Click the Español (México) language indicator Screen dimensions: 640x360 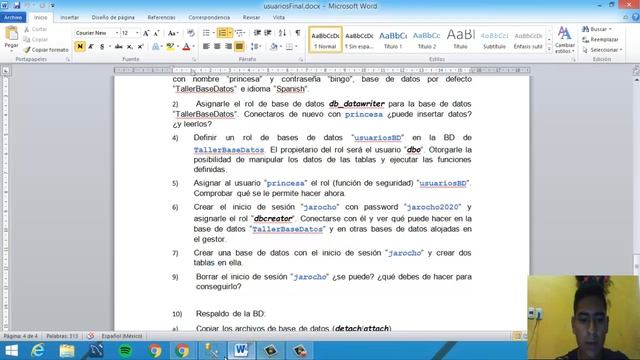(122, 336)
